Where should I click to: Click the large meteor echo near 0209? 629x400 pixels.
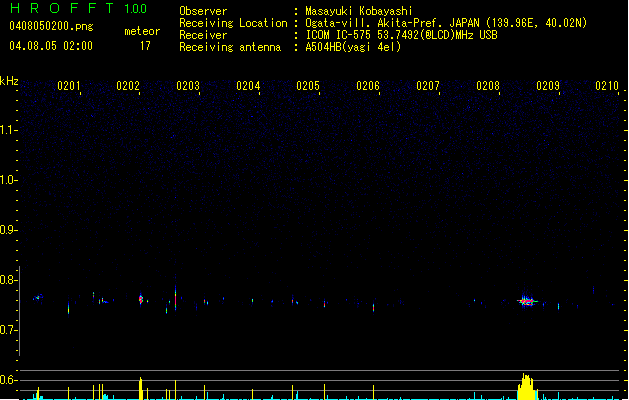527,301
